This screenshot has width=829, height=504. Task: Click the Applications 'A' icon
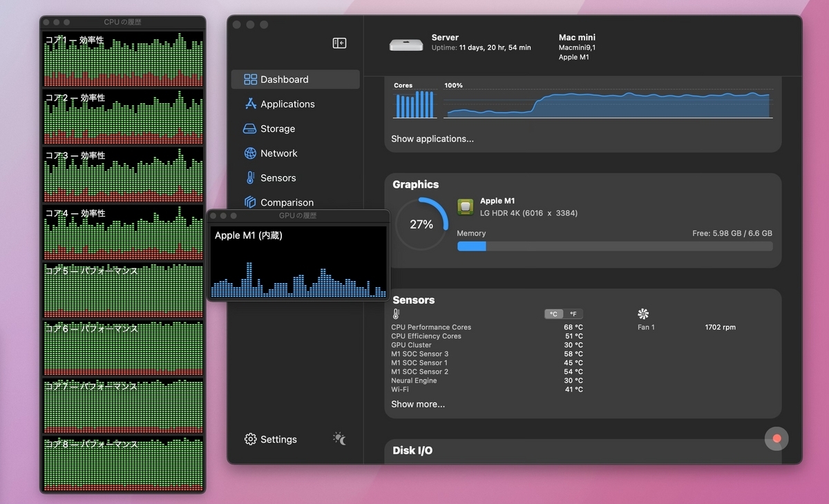click(250, 104)
